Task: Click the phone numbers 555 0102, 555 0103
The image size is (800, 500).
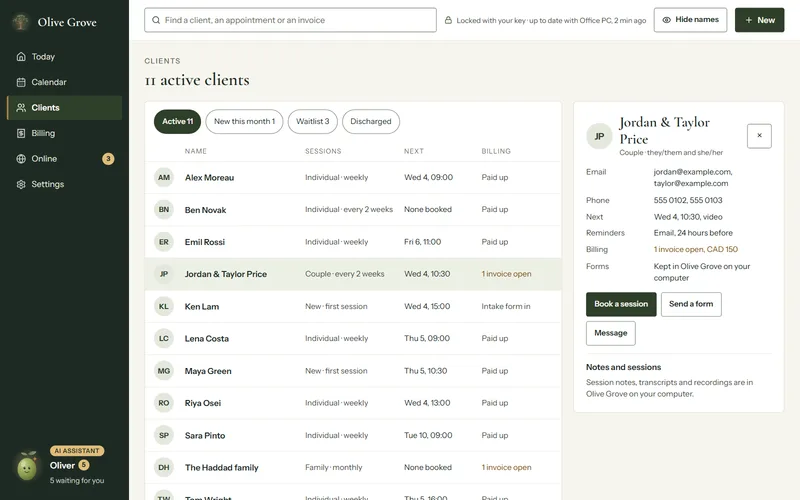Action: click(688, 200)
